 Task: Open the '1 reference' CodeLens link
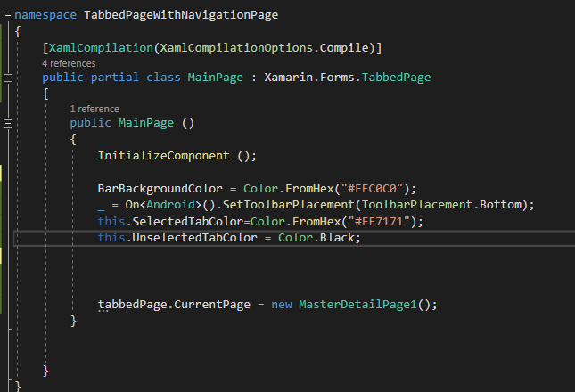[x=94, y=110]
